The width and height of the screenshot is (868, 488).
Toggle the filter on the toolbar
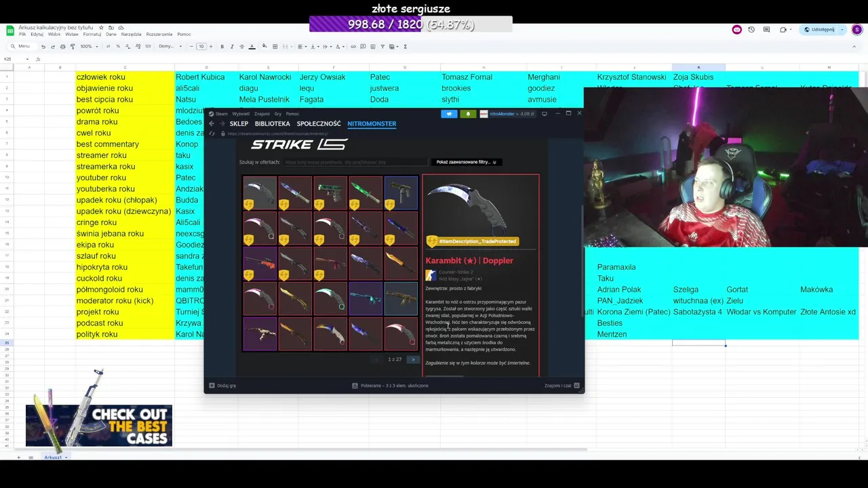click(382, 46)
